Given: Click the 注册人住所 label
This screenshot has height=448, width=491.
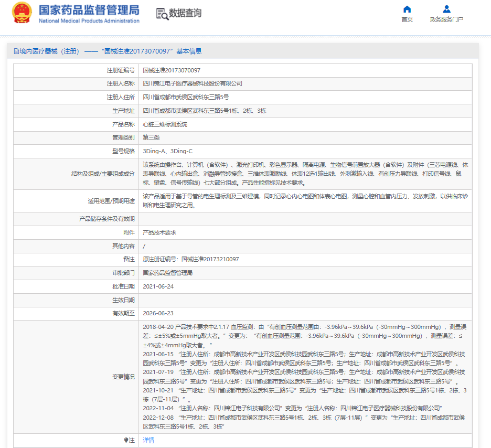Looking at the screenshot, I should point(121,98).
